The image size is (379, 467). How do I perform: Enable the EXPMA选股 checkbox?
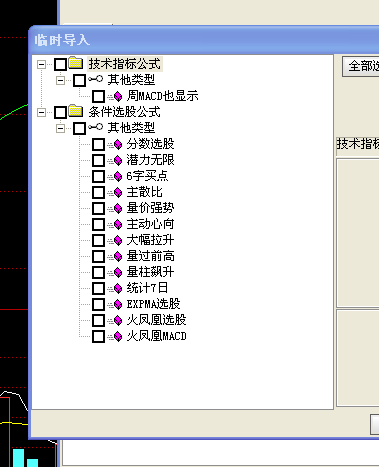(x=98, y=304)
